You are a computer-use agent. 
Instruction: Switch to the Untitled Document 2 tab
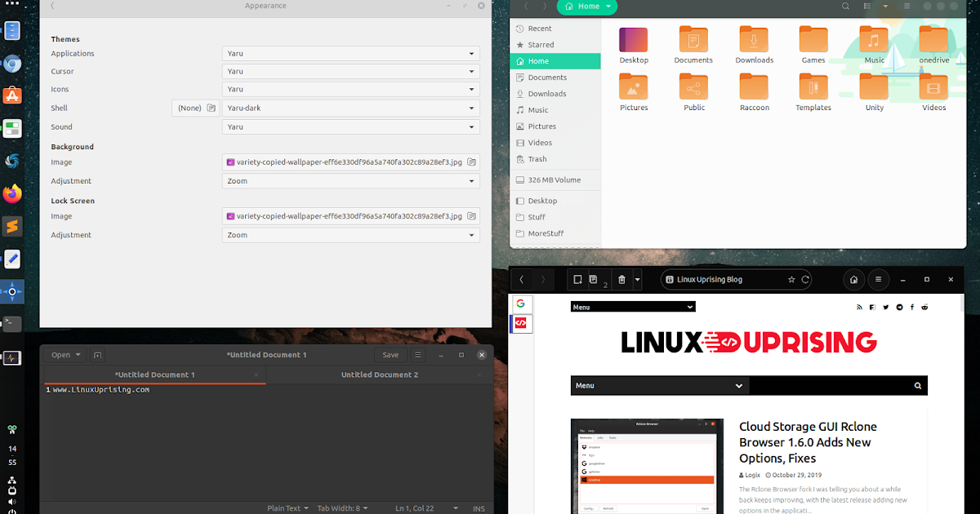click(x=380, y=374)
